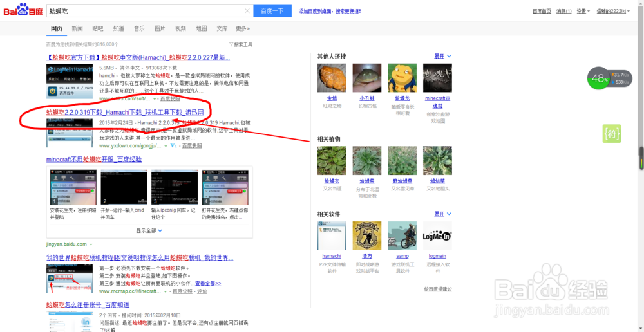Open step 3 thumbnail 输入ipconig回车
644x332 pixels.
(x=175, y=187)
